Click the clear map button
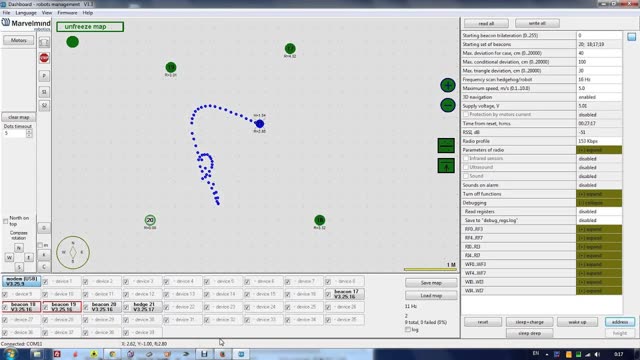This screenshot has width=640, height=360. click(x=19, y=117)
